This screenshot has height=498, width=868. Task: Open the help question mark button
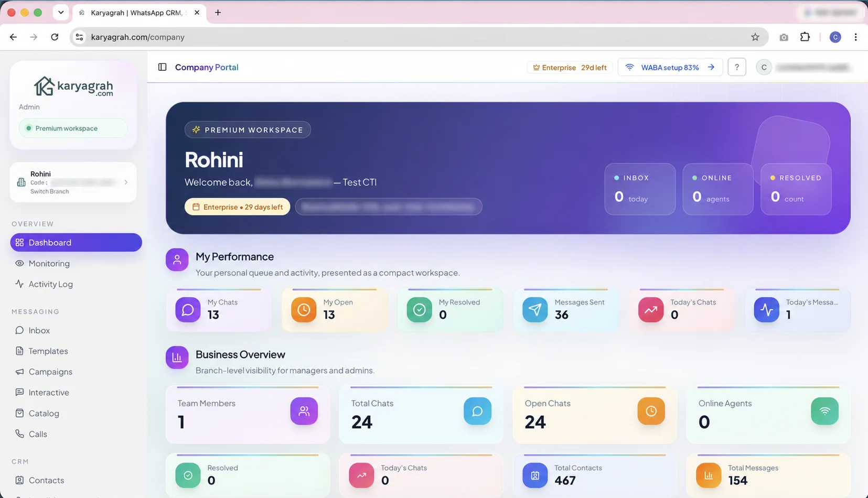[x=737, y=67]
